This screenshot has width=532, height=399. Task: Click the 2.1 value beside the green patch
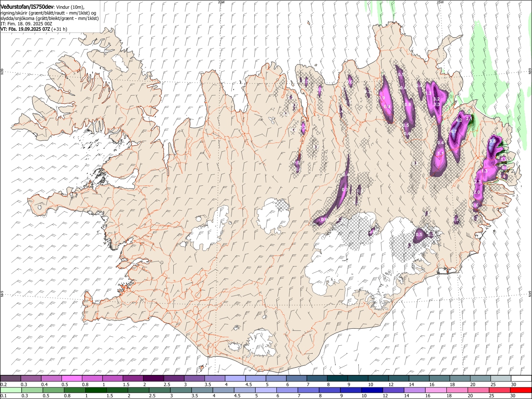pyautogui.click(x=469, y=118)
